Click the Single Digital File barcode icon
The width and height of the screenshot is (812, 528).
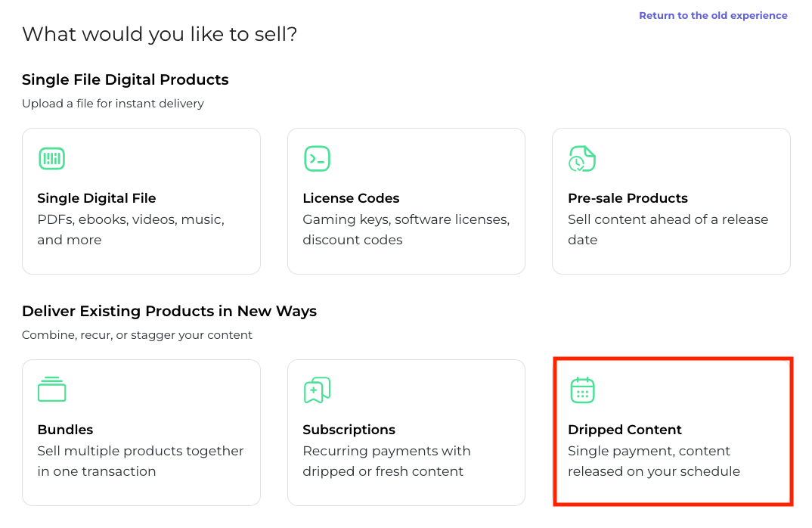click(51, 159)
